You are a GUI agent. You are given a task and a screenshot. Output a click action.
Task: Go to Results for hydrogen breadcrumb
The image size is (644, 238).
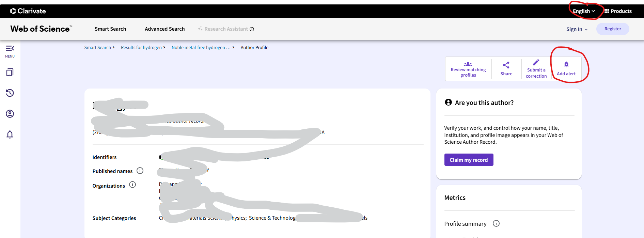tap(141, 47)
